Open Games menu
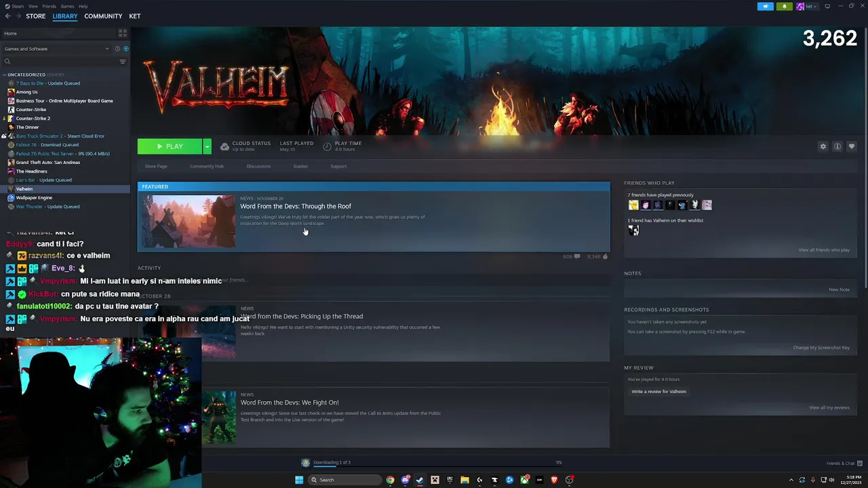868x488 pixels. [67, 6]
